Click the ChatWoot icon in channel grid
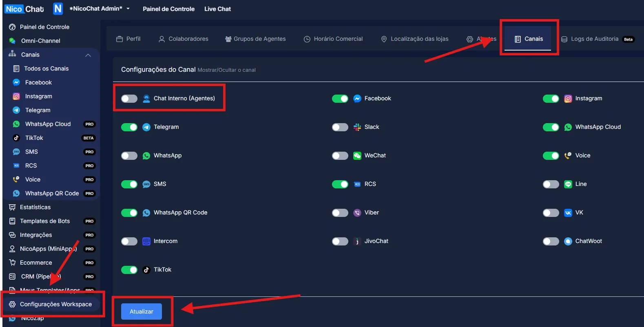Screen dimensions: 644x327 568,241
